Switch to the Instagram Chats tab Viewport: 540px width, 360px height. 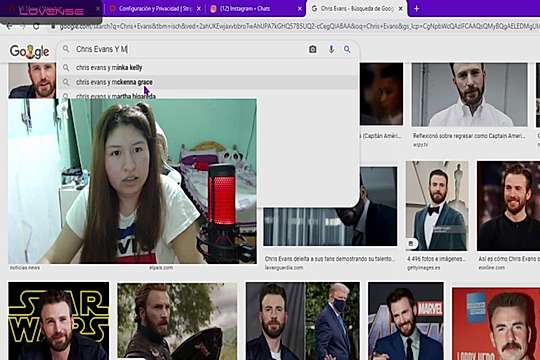[x=256, y=9]
